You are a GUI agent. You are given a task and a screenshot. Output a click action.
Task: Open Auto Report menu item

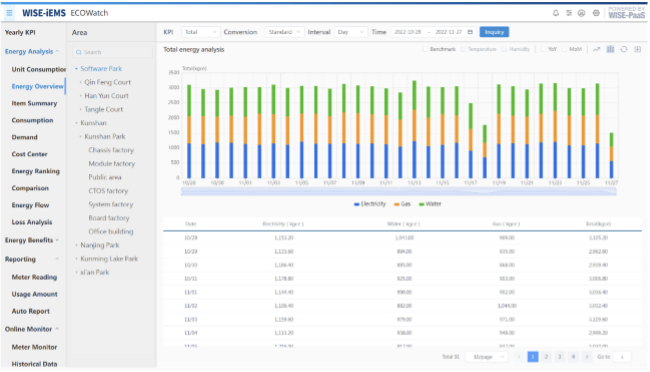tap(31, 311)
